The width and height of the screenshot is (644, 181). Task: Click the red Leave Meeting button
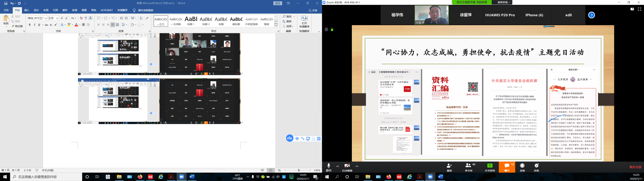[635, 167]
